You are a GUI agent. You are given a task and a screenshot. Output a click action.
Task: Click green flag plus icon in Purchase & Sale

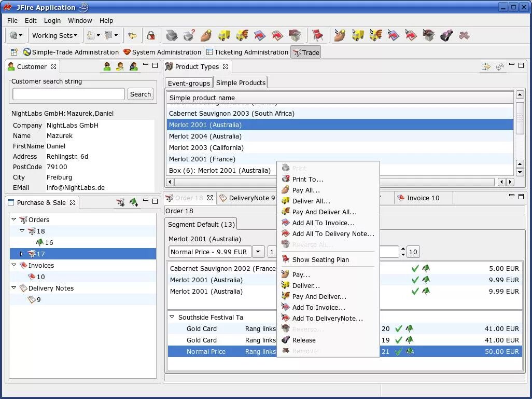coord(134,202)
